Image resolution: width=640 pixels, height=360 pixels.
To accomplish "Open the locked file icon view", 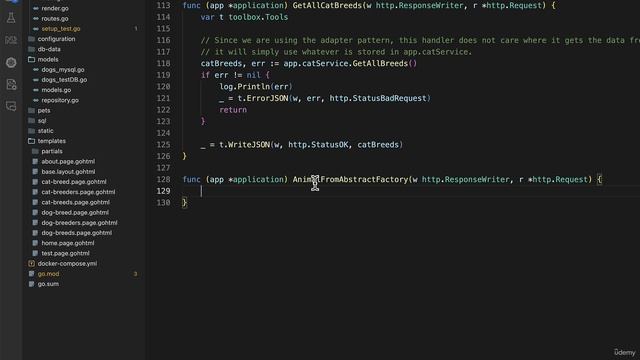I will click(11, 84).
